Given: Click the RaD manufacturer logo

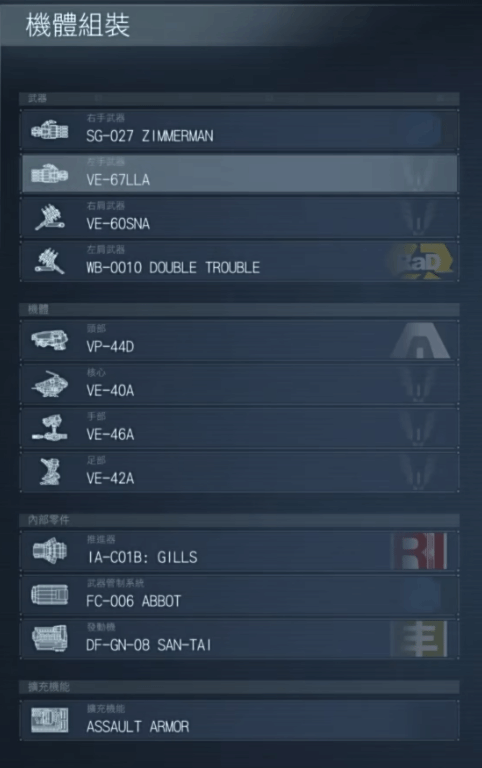Looking at the screenshot, I should click(421, 262).
